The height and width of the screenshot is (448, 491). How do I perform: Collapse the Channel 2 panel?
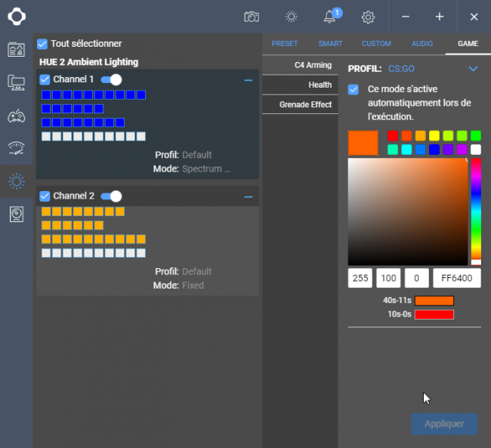249,197
